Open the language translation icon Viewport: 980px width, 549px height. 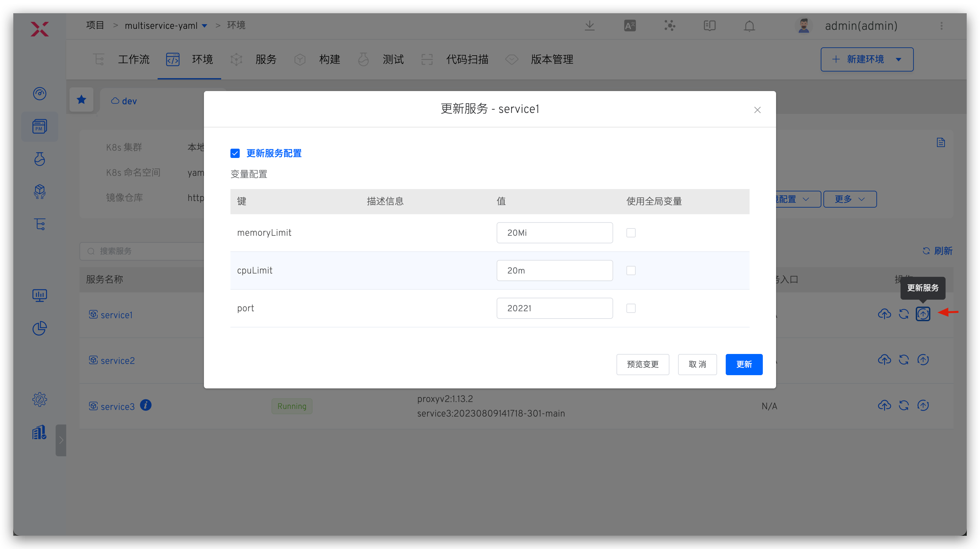tap(630, 26)
